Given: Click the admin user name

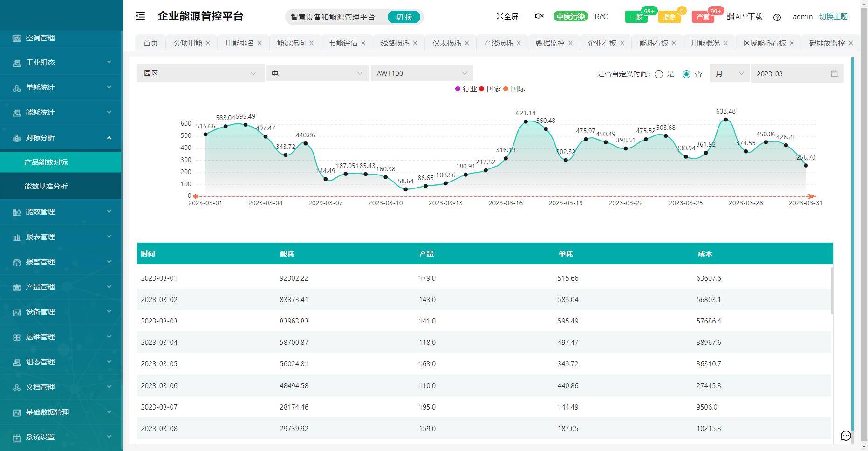Looking at the screenshot, I should (x=802, y=17).
